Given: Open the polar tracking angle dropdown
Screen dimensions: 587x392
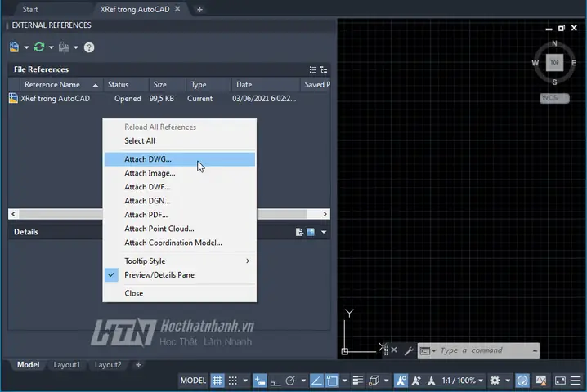Looking at the screenshot, I should click(303, 381).
